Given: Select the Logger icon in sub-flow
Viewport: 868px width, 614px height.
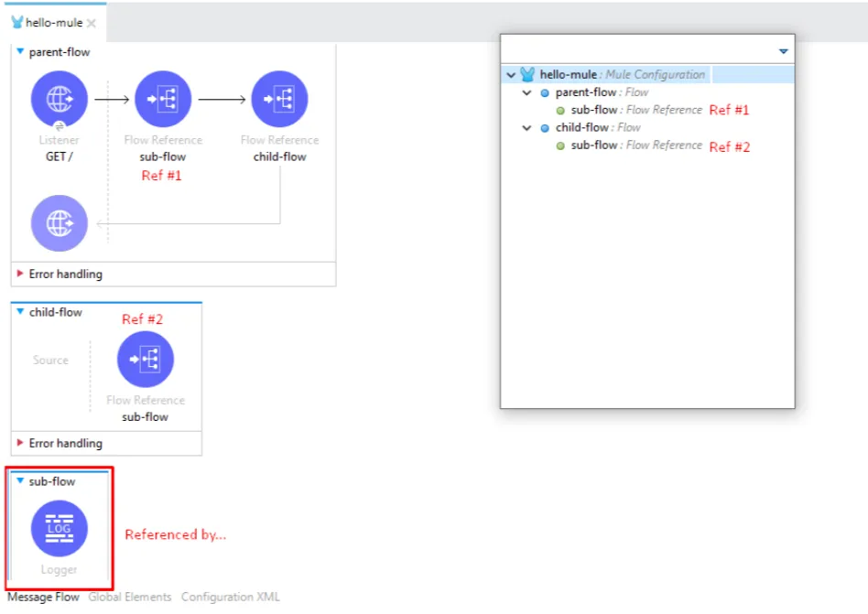Looking at the screenshot, I should coord(60,529).
